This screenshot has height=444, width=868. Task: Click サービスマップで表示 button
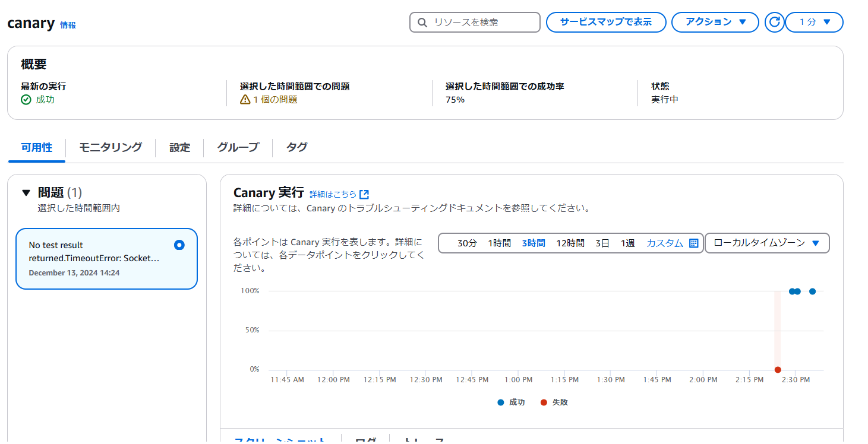point(606,22)
